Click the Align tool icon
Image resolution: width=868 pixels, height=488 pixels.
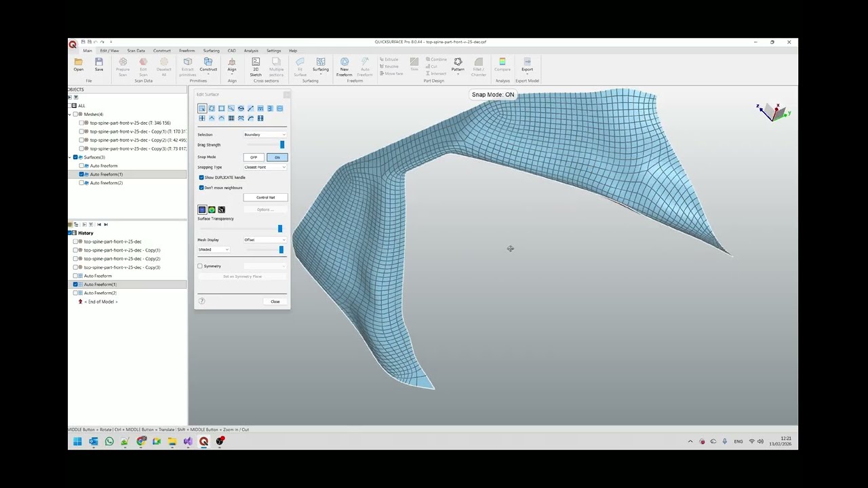pos(232,62)
